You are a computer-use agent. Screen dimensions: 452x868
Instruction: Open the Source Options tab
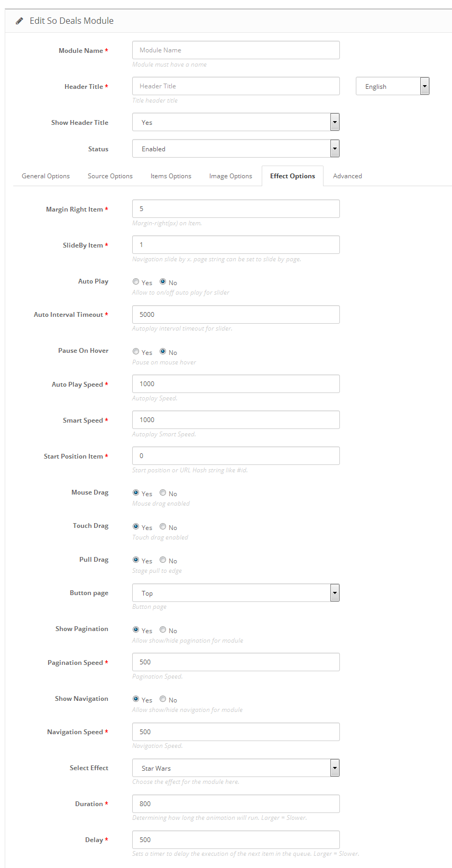[110, 176]
